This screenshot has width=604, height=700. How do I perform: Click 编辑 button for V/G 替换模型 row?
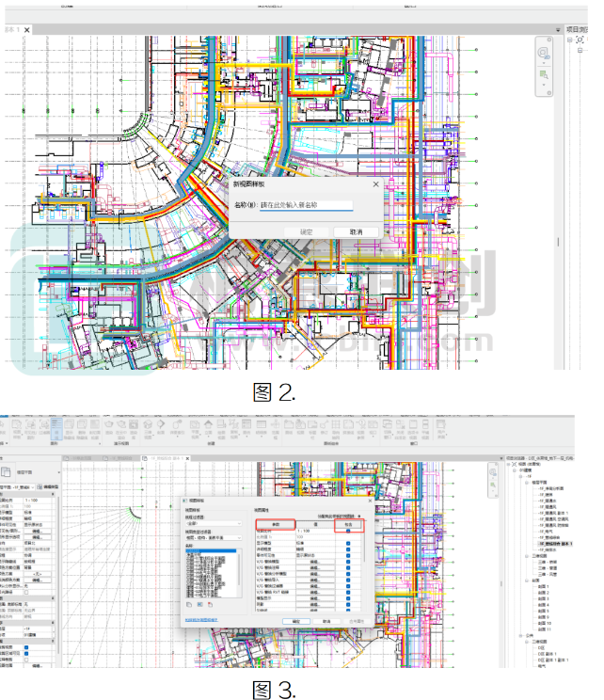315,562
